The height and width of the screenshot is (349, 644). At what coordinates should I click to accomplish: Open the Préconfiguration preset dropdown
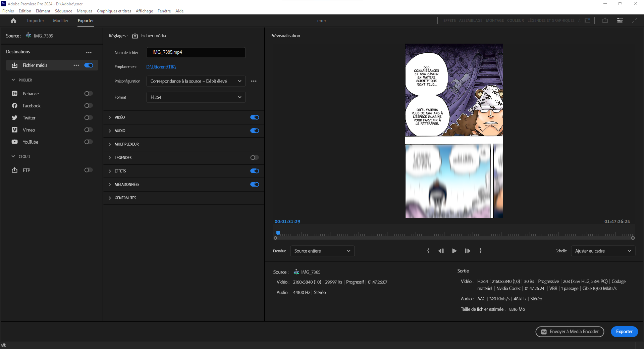tap(196, 81)
